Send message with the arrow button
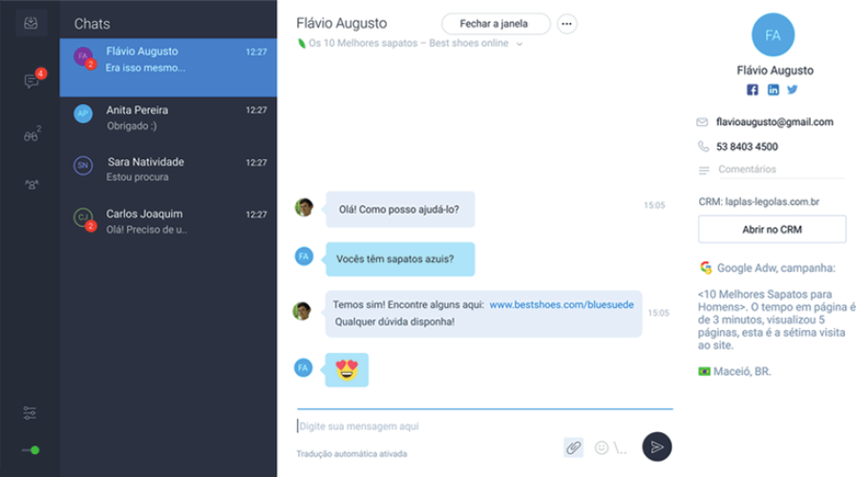This screenshot has width=868, height=477. point(657,446)
